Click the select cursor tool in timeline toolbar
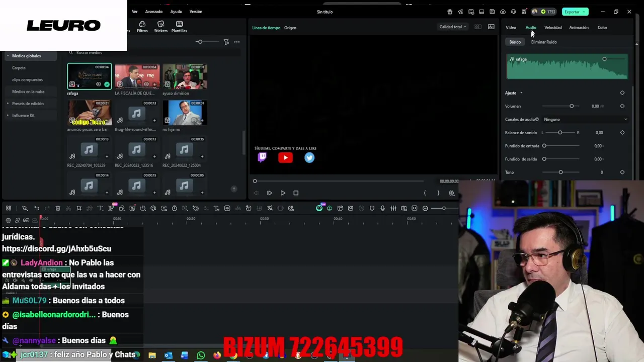 pos(24,208)
